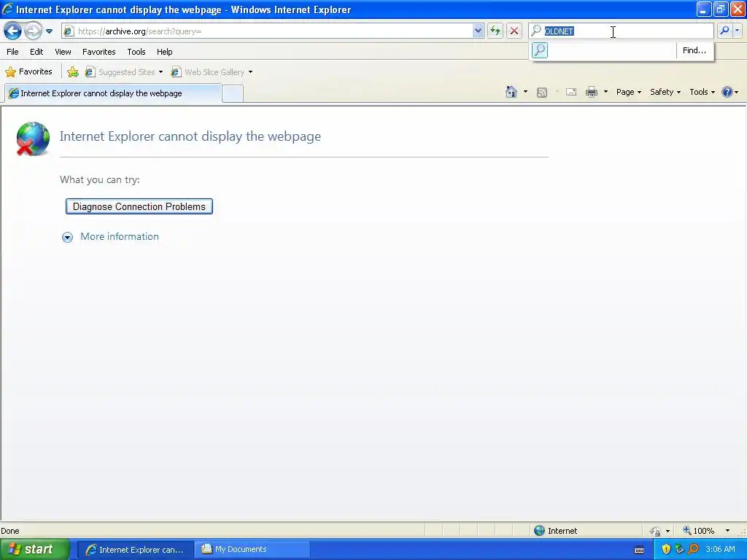
Task: Refresh the page with green arrows icon
Action: pos(495,31)
